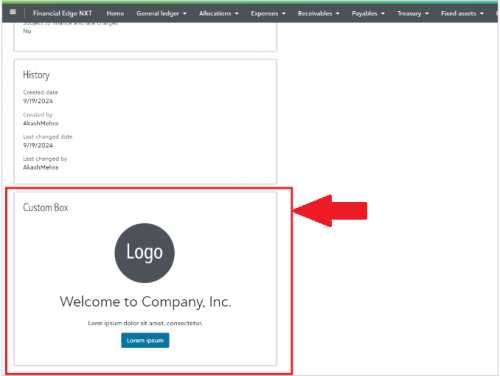
Task: Expand the Receivables menu
Action: [x=318, y=14]
